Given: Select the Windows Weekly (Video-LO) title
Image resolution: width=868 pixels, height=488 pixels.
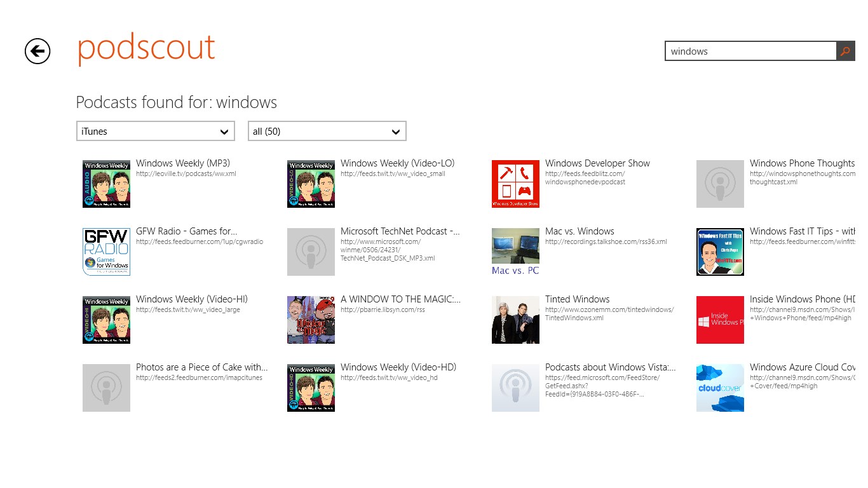Looking at the screenshot, I should coord(397,163).
